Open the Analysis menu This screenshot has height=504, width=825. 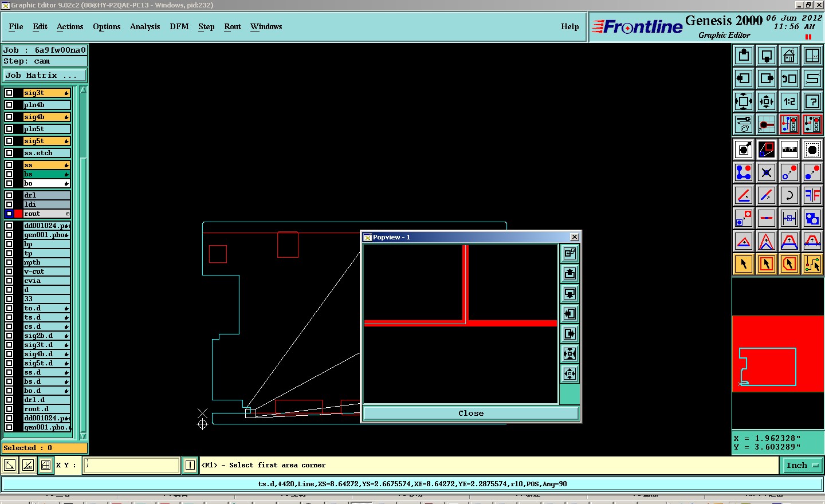(145, 26)
